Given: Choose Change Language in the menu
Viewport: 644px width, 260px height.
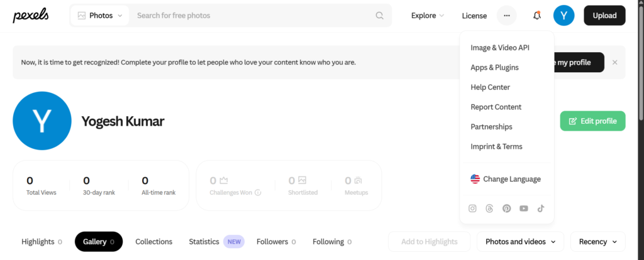Looking at the screenshot, I should pyautogui.click(x=511, y=179).
